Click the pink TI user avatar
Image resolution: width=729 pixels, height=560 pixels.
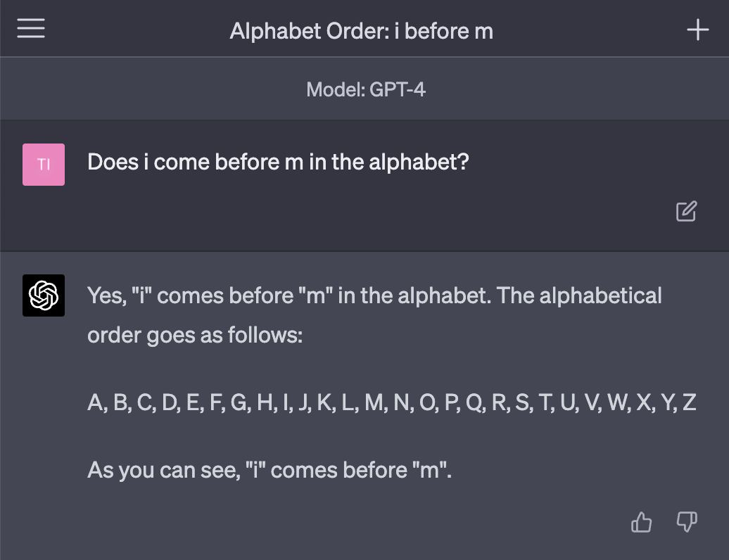(44, 165)
